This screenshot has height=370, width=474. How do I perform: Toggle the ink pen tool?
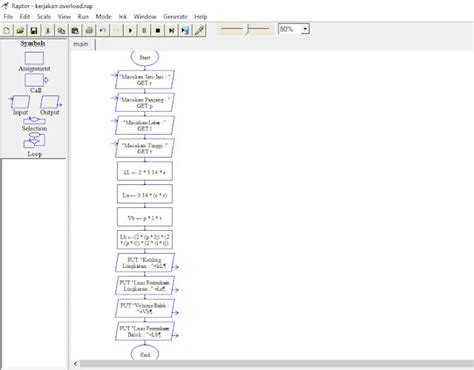199,31
